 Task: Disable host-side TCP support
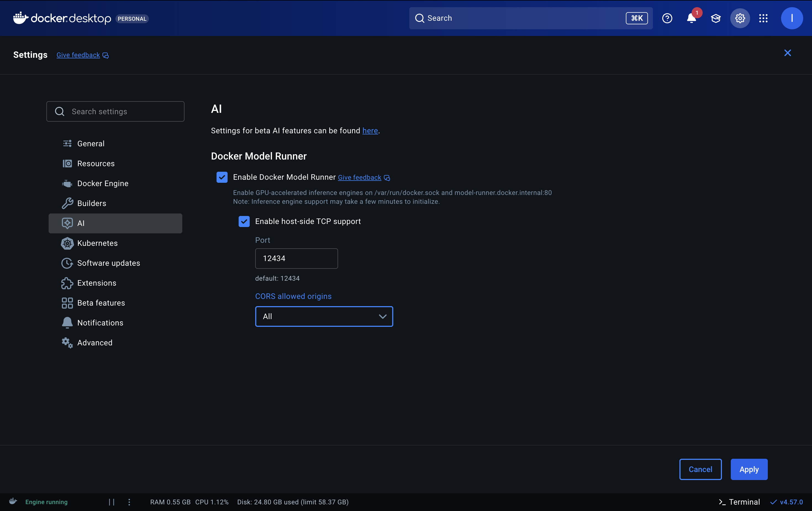[x=244, y=221]
